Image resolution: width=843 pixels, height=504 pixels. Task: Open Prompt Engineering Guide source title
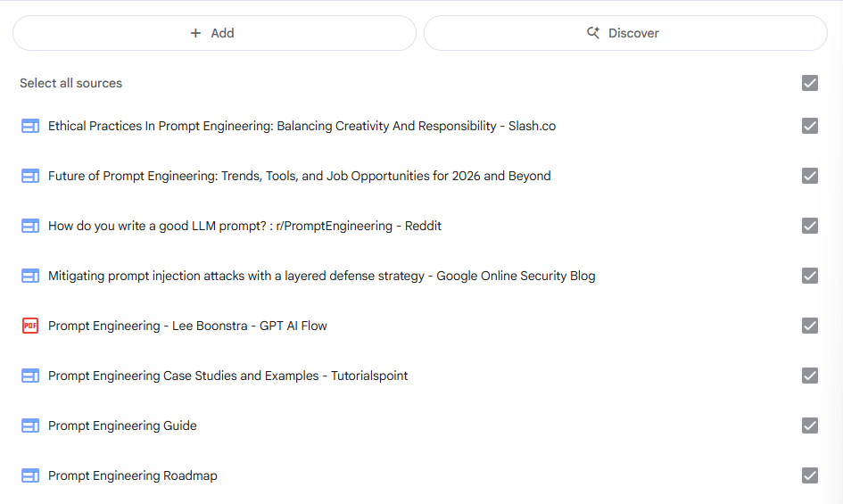(122, 426)
